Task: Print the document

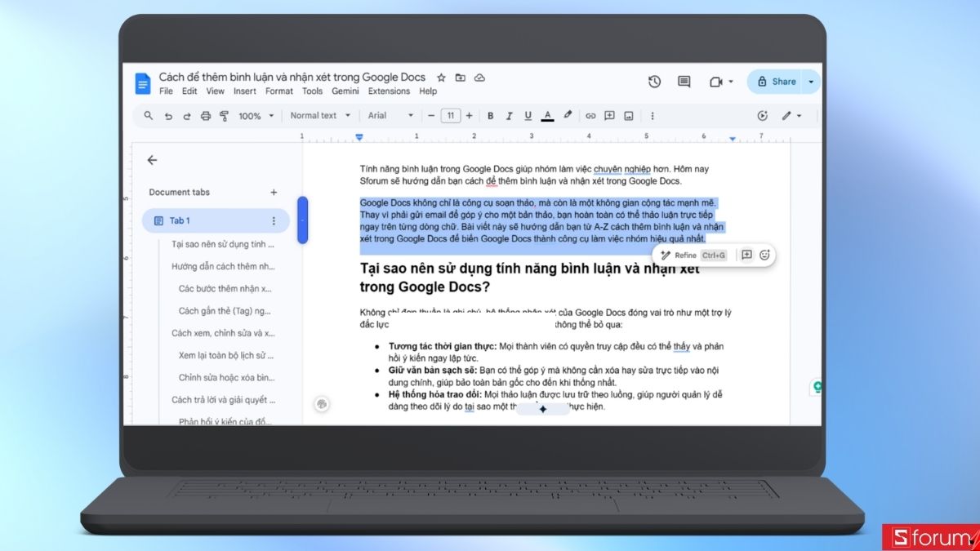Action: tap(206, 116)
